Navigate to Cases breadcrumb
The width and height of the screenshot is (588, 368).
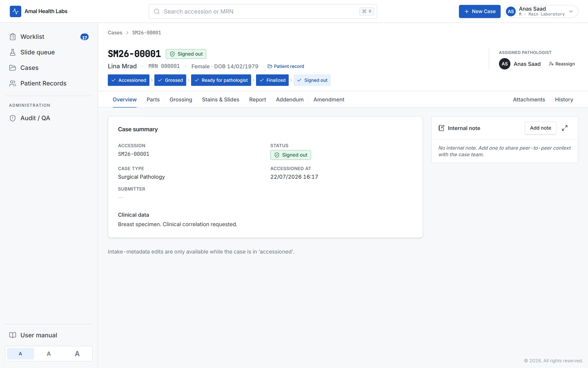pos(115,33)
